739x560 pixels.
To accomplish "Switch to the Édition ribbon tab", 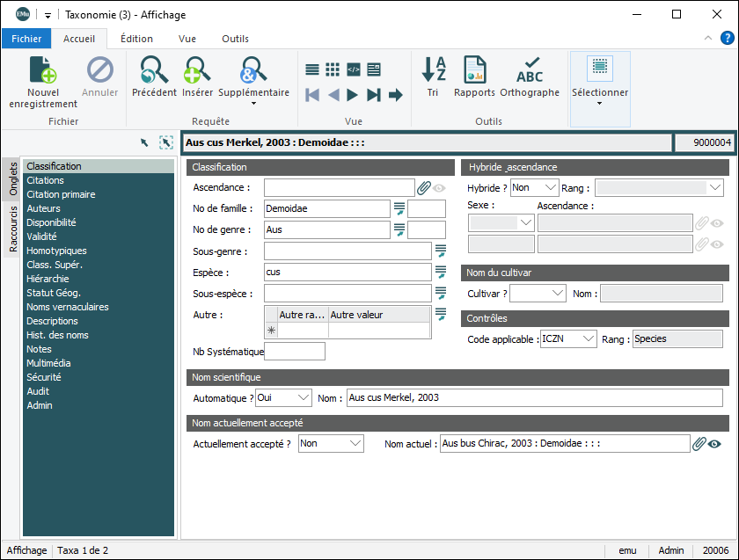I will click(x=136, y=39).
